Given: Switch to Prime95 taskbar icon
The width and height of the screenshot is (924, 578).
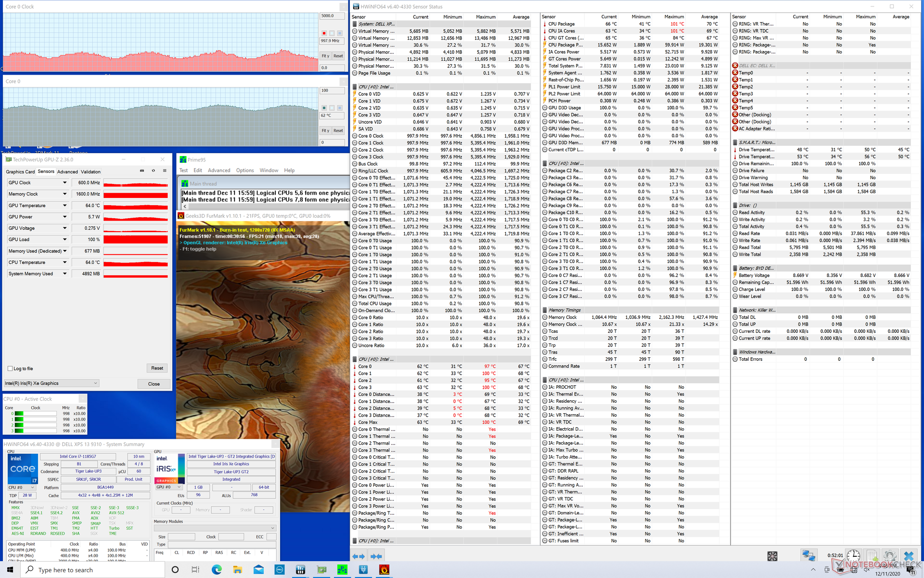Looking at the screenshot, I should pos(342,570).
